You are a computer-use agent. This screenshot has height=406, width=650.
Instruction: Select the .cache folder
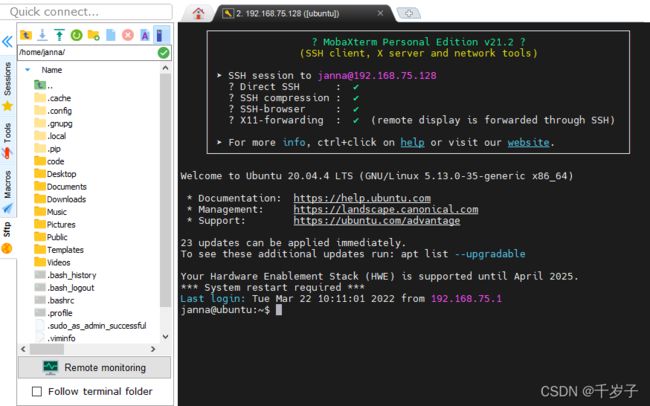(53, 98)
